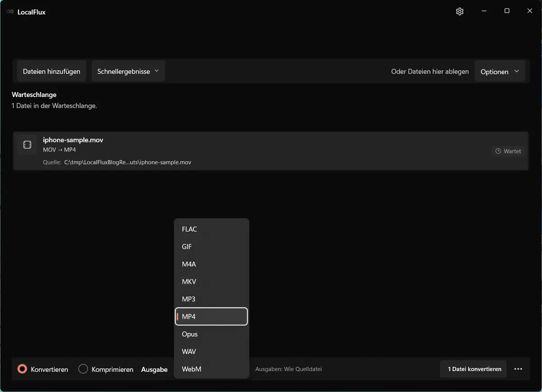Click the iphone-sample.mov file name

(x=73, y=140)
